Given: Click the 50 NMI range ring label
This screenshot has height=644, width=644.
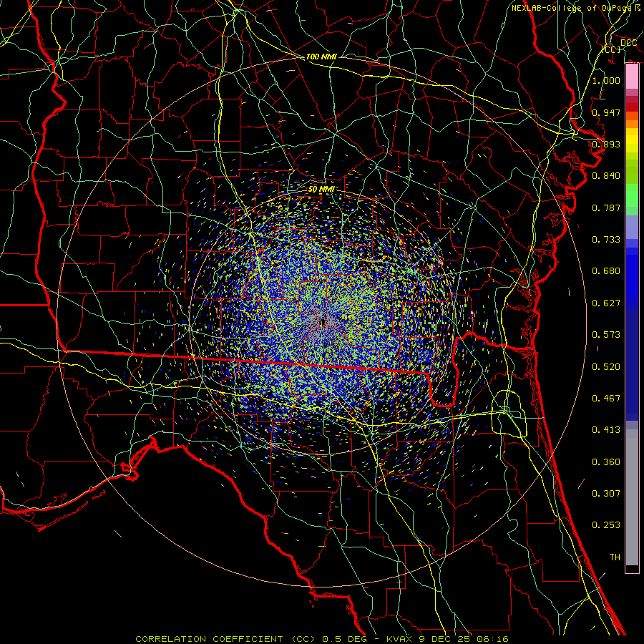Looking at the screenshot, I should tap(321, 190).
